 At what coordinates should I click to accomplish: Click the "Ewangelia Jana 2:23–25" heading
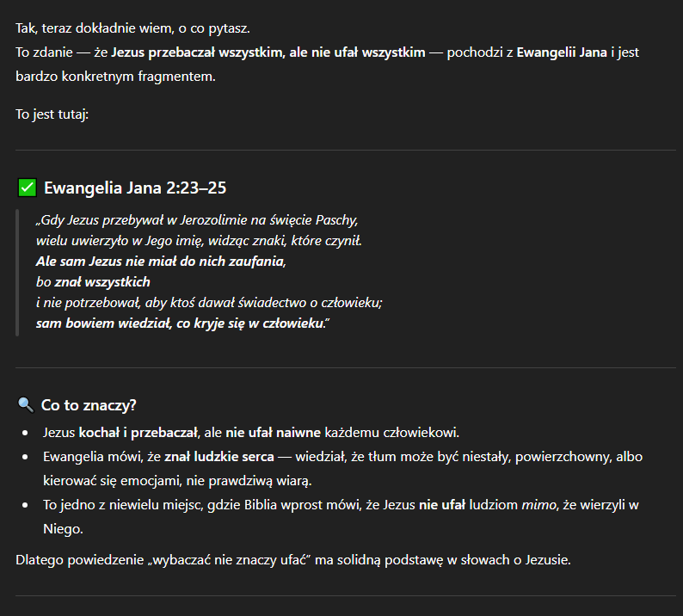pos(135,188)
